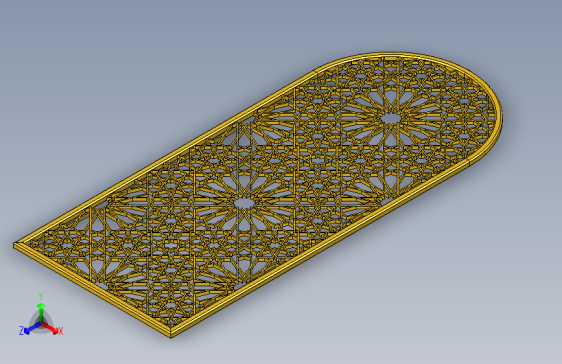Viewport: 562px width, 364px height.
Task: Click the green Y axis arrow on the triad
Action: [41, 312]
